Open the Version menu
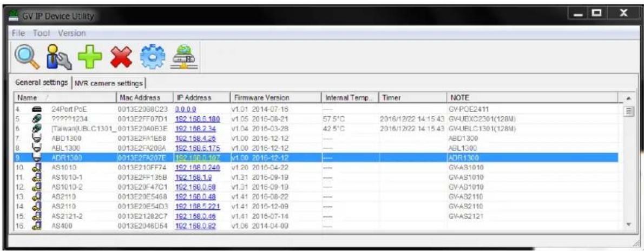The height and width of the screenshot is (251, 644). 72,32
